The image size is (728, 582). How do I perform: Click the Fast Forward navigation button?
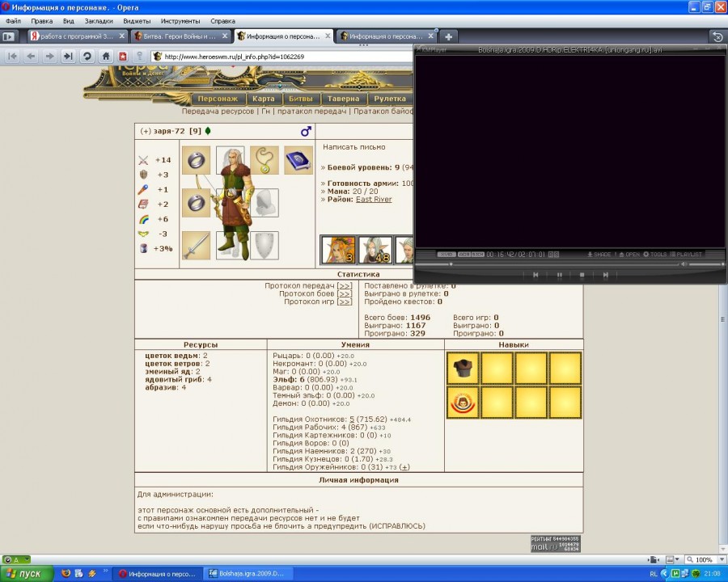tap(68, 56)
